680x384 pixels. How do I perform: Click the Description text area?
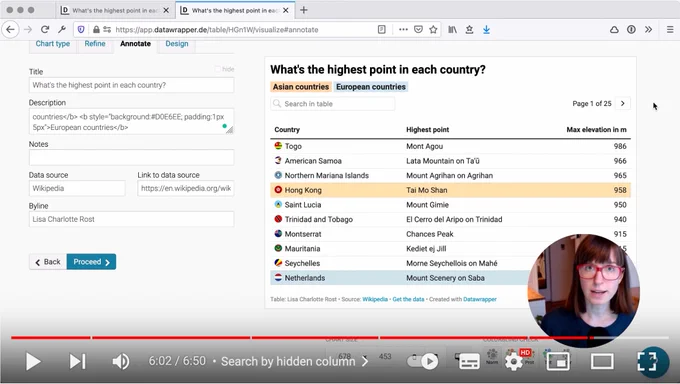(131, 121)
